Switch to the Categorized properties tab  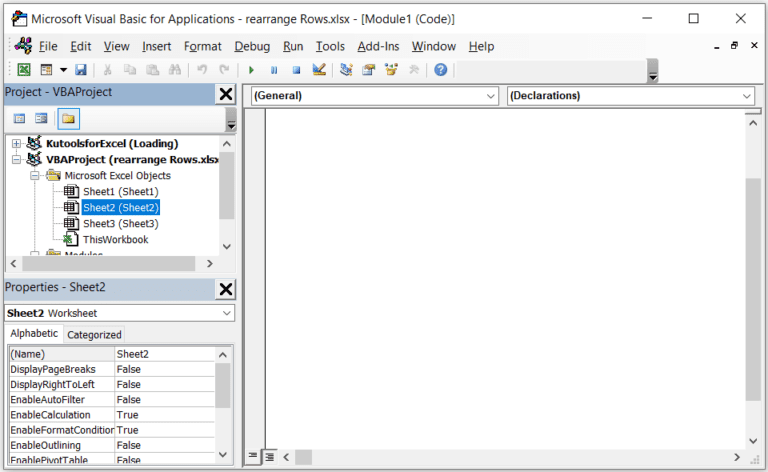coord(94,335)
